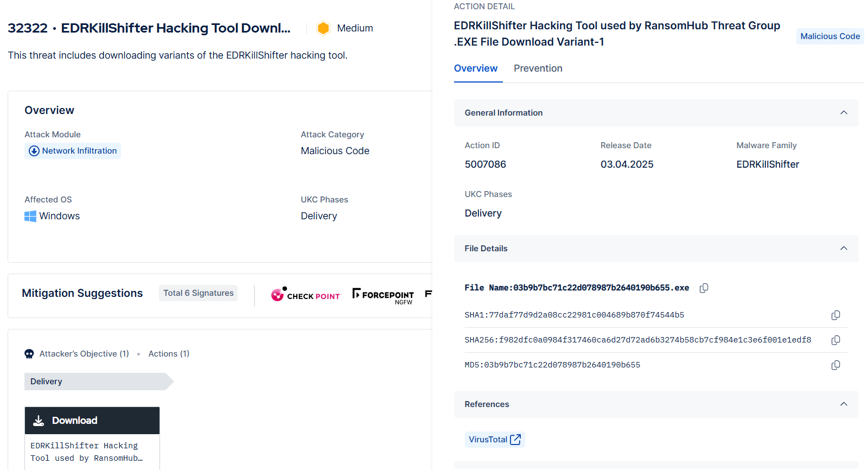Click the Check Point vendor logo

306,294
